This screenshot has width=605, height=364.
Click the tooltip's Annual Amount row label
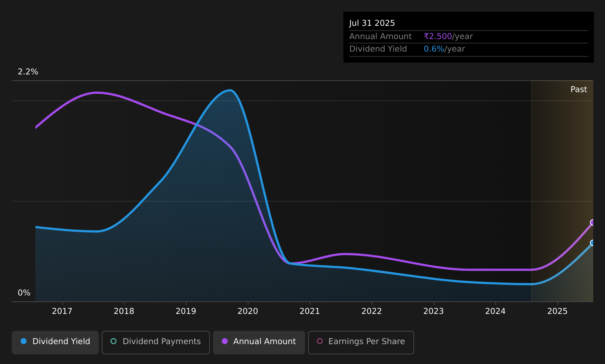(x=381, y=36)
